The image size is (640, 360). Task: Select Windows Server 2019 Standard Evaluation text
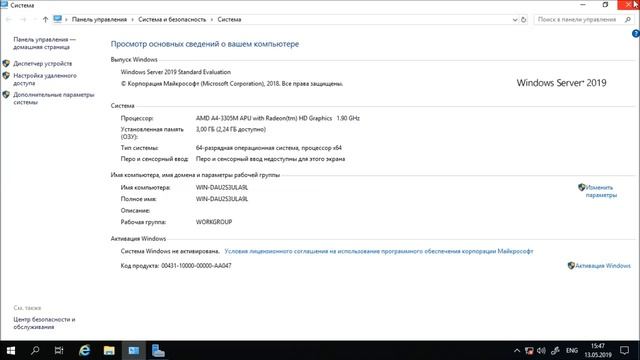click(176, 72)
